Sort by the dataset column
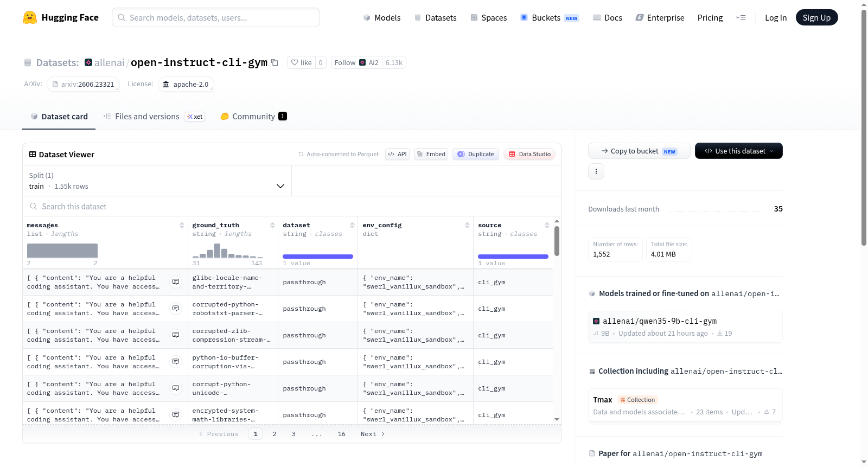The height and width of the screenshot is (467, 868). coord(352,225)
